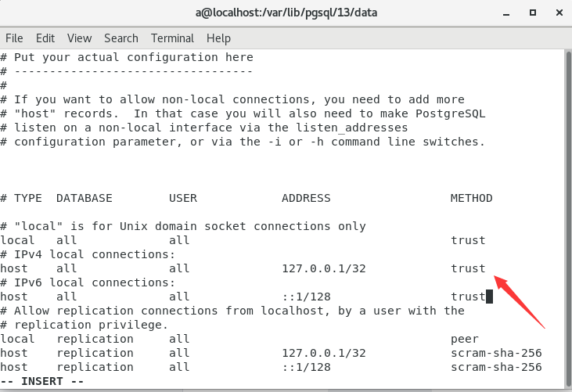Click the scroll up arrow
This screenshot has height=392, width=572.
point(566,54)
